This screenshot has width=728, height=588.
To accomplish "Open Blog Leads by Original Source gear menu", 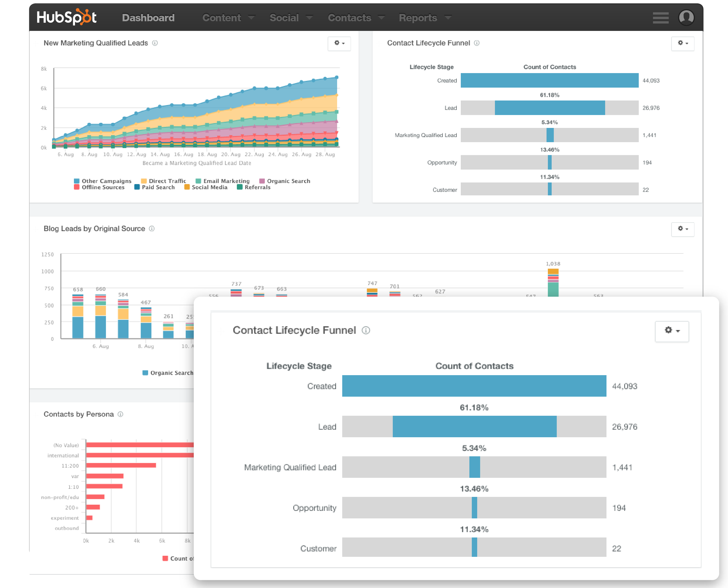I will [x=683, y=229].
